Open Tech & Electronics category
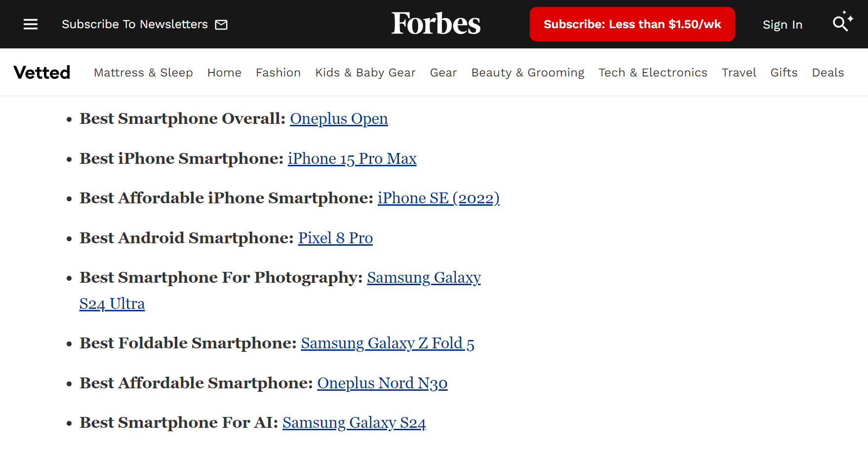 click(x=653, y=73)
